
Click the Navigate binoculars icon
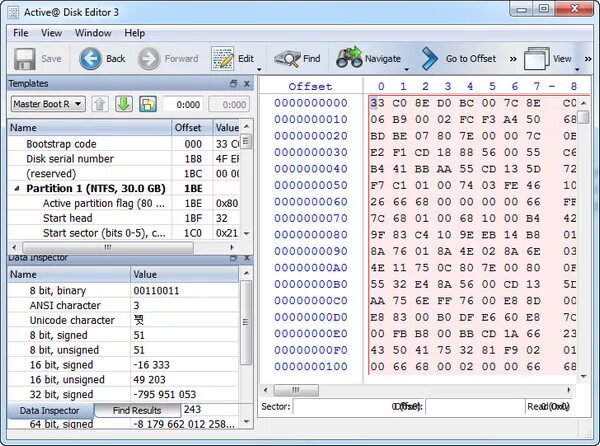click(349, 58)
